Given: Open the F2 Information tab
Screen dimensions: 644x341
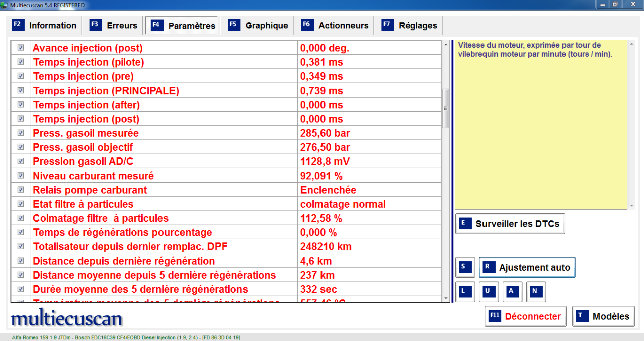Looking at the screenshot, I should pyautogui.click(x=44, y=26).
